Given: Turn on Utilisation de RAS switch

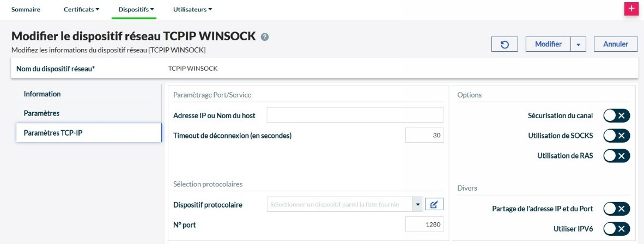Looking at the screenshot, I should click(x=616, y=156).
